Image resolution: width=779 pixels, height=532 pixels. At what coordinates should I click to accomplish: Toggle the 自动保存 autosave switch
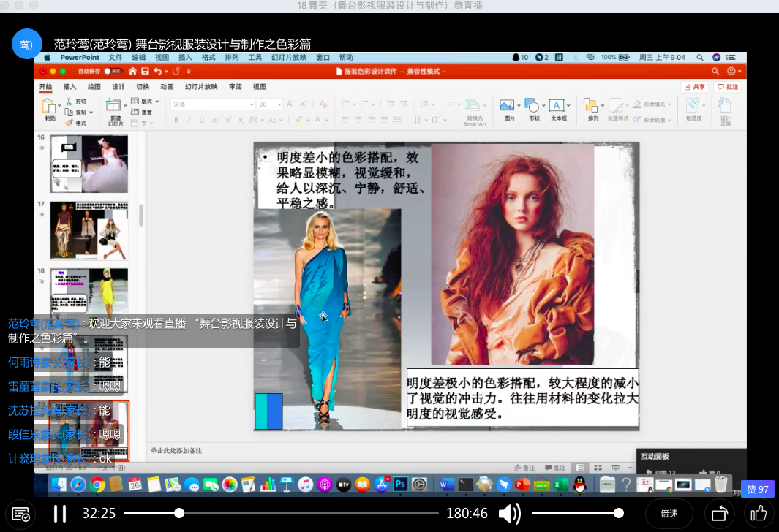click(x=112, y=72)
